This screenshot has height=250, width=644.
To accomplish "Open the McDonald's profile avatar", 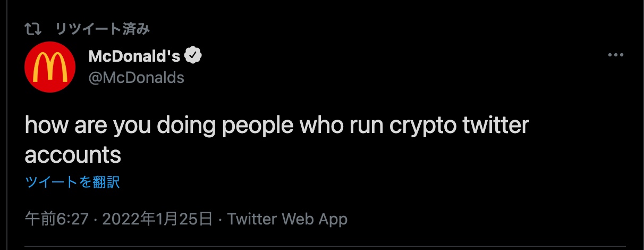I will click(x=51, y=66).
